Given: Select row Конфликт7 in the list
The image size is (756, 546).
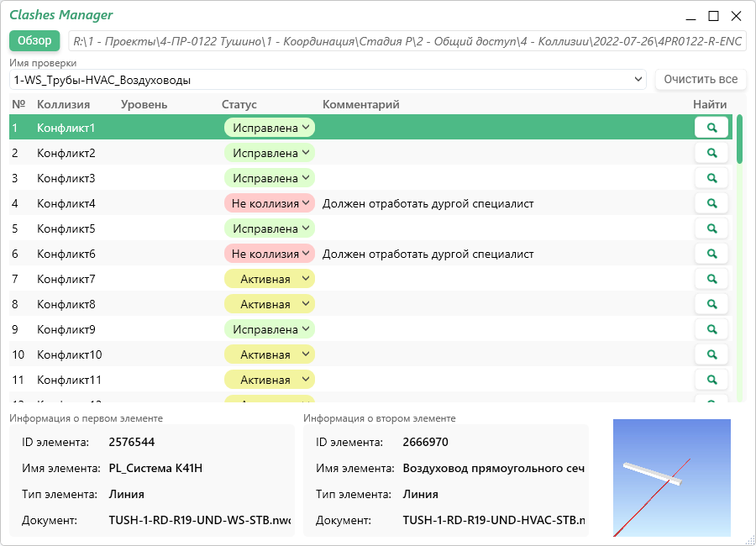Looking at the screenshot, I should pyautogui.click(x=370, y=279).
